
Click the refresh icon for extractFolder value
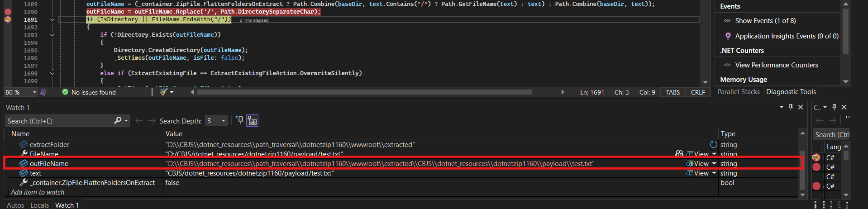(x=713, y=144)
